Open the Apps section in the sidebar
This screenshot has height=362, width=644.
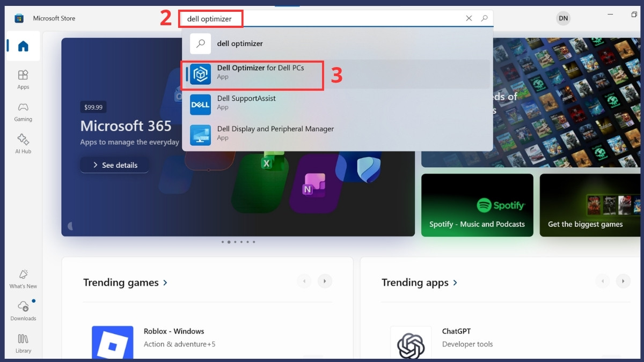23,79
